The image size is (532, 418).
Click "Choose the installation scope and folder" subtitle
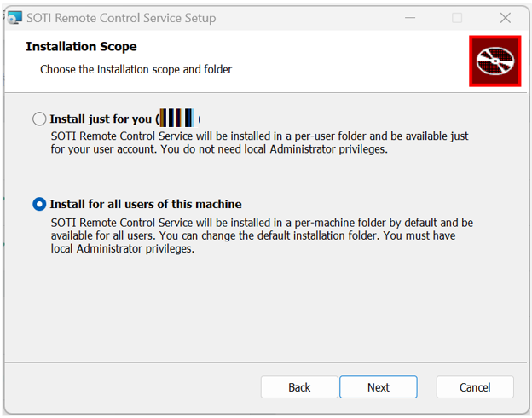tap(136, 69)
